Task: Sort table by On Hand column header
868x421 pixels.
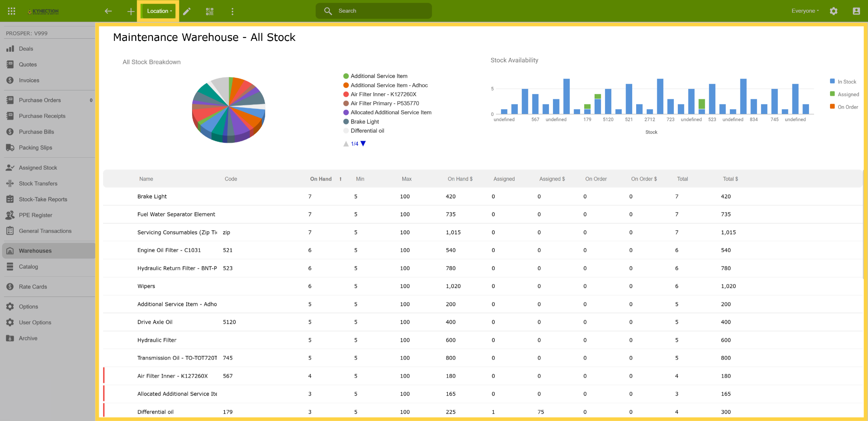Action: 321,179
